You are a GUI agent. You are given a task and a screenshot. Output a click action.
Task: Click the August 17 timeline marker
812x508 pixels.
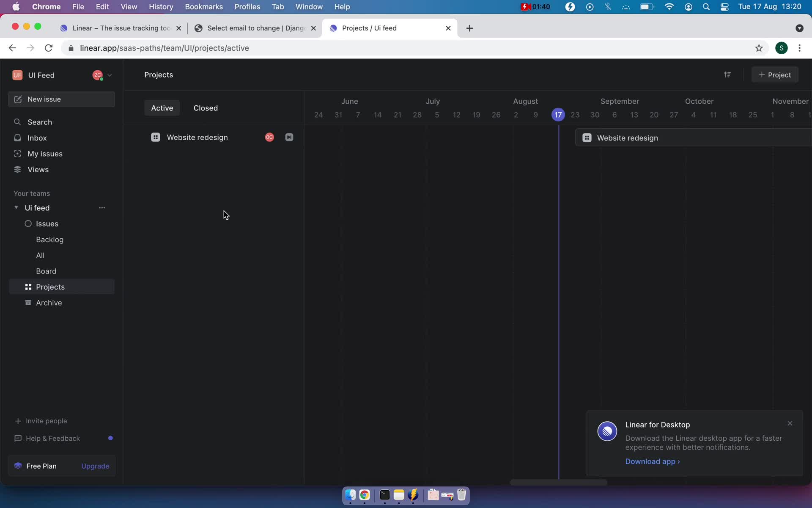coord(558,115)
